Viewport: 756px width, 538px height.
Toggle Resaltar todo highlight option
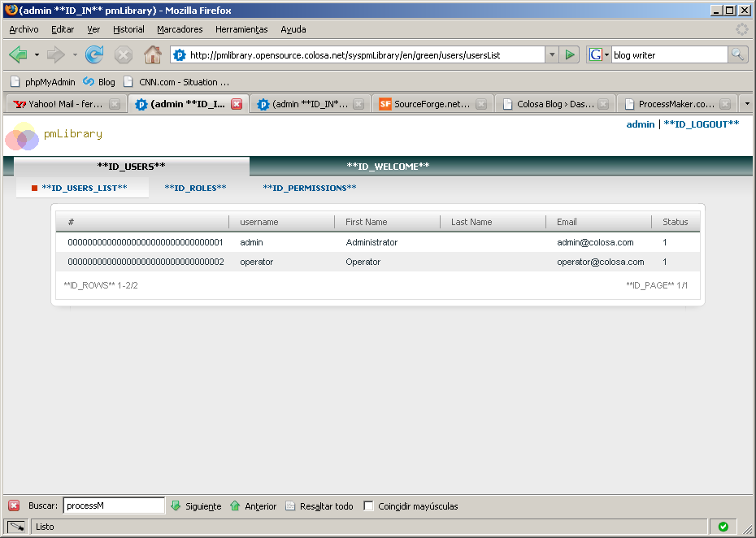pyautogui.click(x=319, y=506)
